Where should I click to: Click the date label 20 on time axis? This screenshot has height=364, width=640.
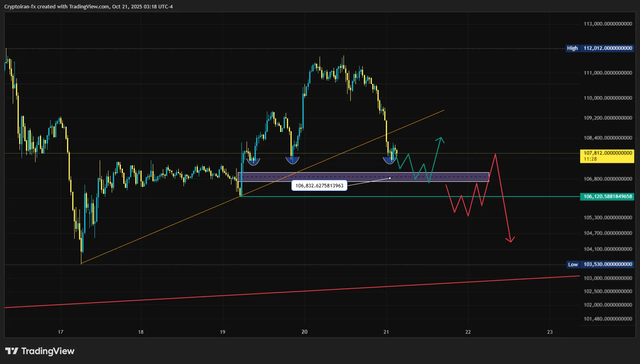304,332
